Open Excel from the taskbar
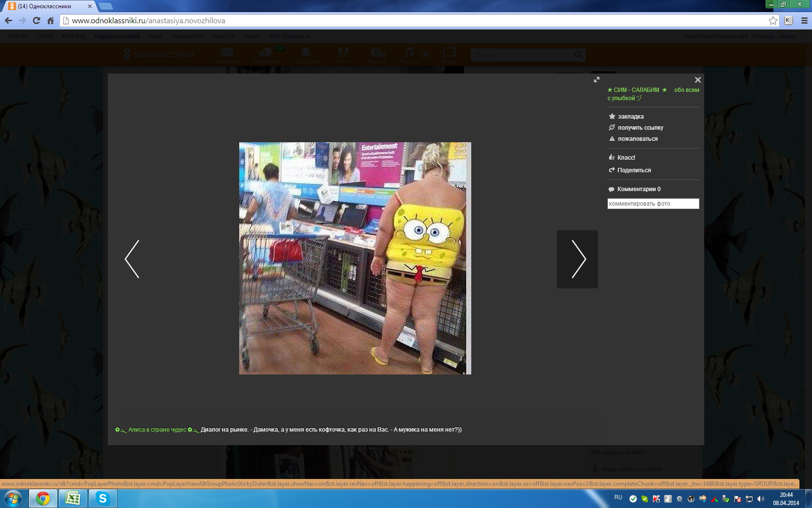The width and height of the screenshot is (812, 508). (73, 498)
